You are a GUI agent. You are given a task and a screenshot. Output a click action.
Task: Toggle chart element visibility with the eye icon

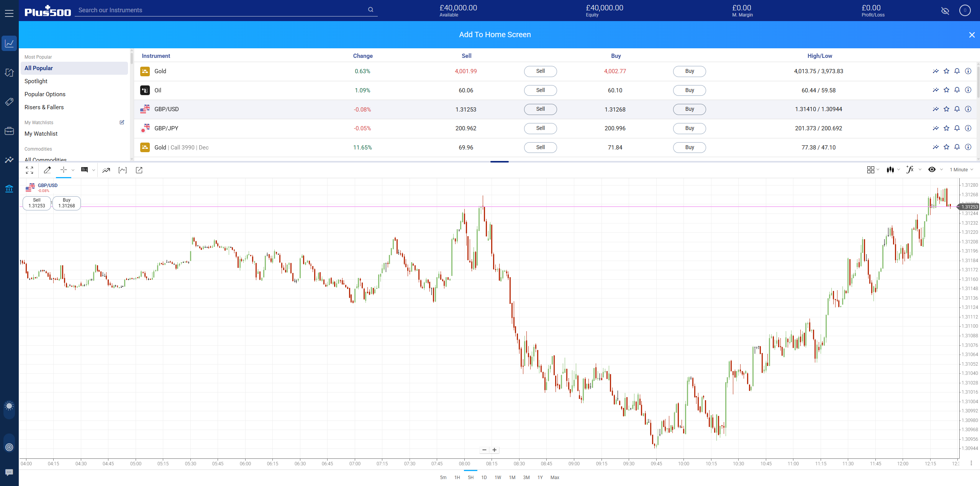pyautogui.click(x=932, y=169)
